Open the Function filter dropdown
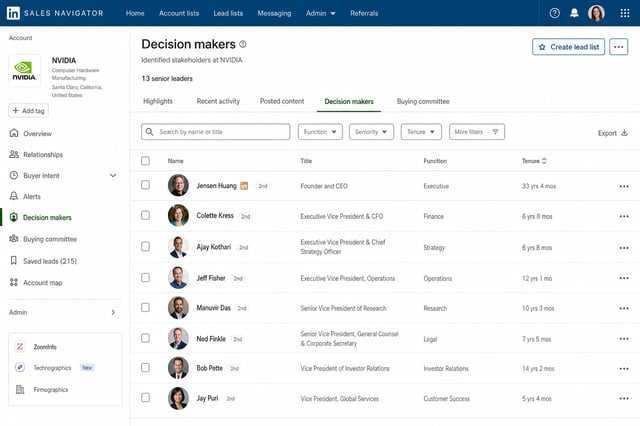Viewport: 640px width, 426px height. pos(320,132)
